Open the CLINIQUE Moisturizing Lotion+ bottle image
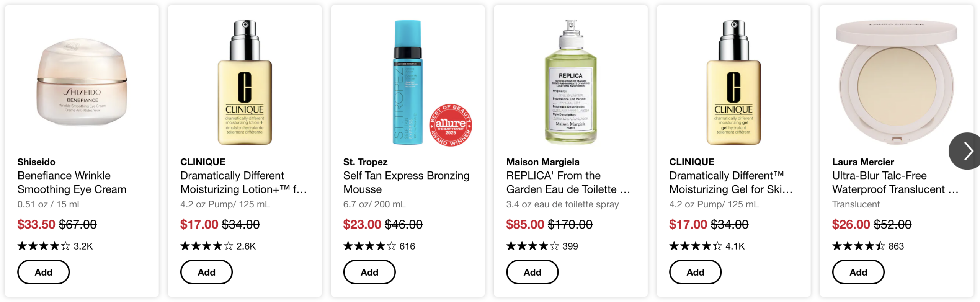The width and height of the screenshot is (980, 302). pos(245,82)
